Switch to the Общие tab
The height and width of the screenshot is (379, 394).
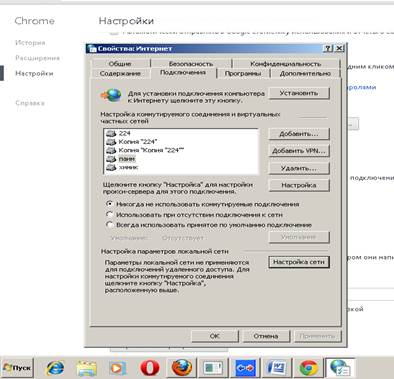coord(120,64)
